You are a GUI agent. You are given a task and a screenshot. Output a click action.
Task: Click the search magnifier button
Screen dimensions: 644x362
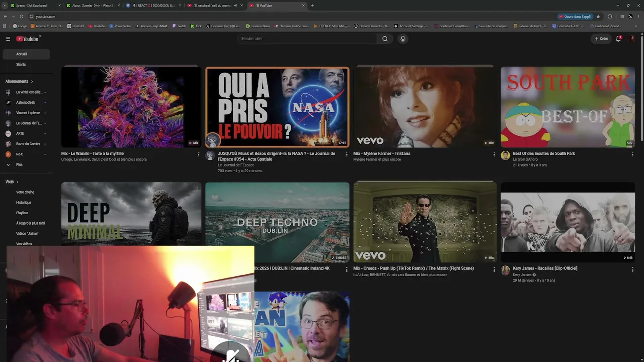385,39
